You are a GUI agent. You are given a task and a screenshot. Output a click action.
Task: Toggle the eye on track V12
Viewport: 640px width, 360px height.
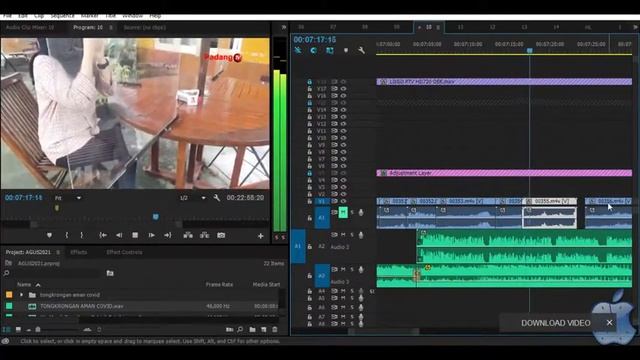[x=343, y=124]
